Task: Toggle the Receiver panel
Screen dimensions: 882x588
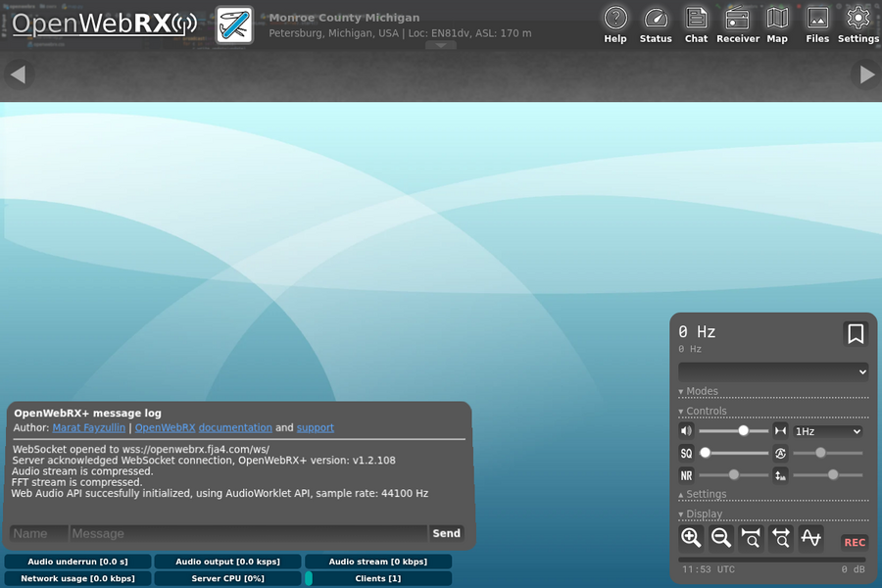Action: coord(737,24)
